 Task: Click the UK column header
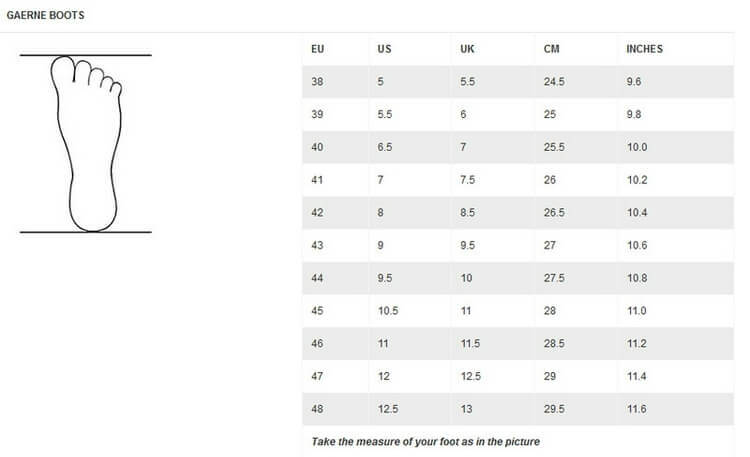467,49
